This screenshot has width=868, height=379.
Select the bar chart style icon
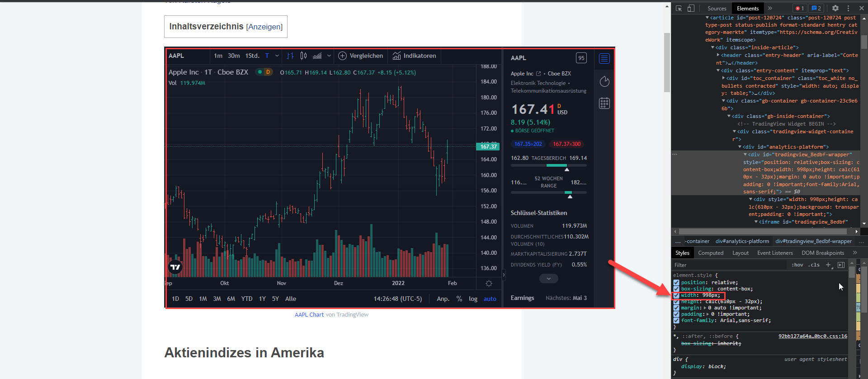click(x=290, y=56)
